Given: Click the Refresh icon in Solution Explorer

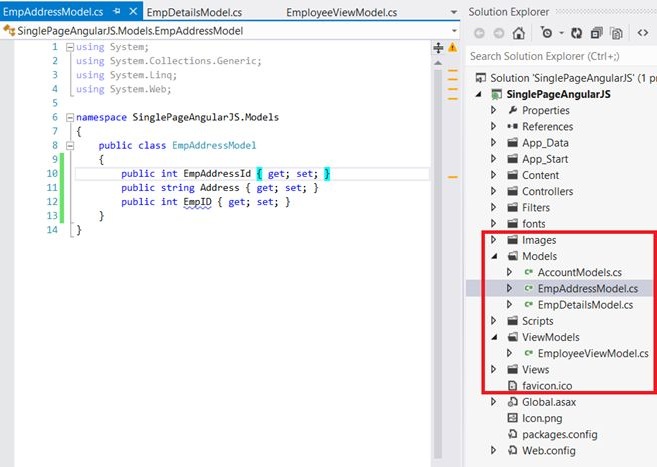Looking at the screenshot, I should [577, 33].
